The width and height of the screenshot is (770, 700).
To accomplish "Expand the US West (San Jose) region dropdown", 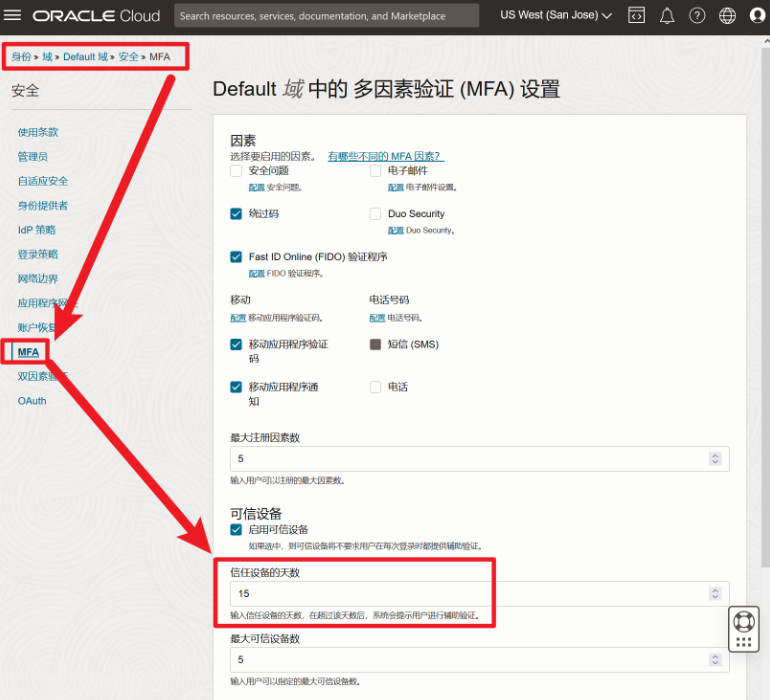I will tap(556, 16).
